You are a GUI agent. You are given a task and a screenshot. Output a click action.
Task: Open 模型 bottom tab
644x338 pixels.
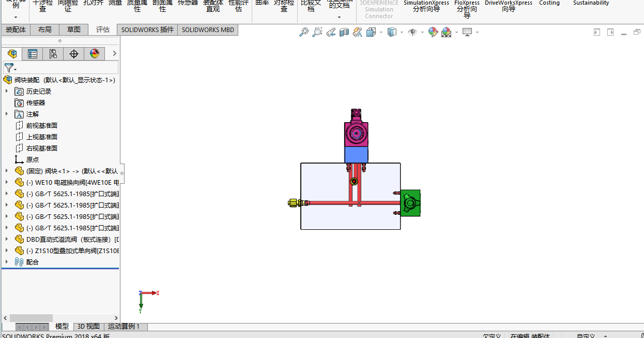point(62,326)
